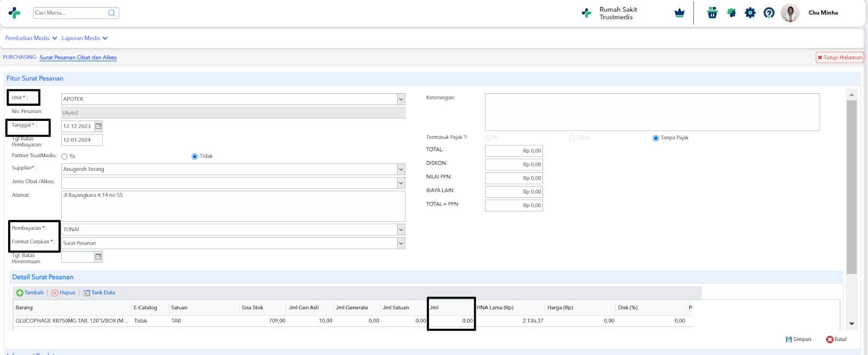Click the NILAI PPN amount field
Image resolution: width=868 pixels, height=355 pixels.
coord(513,178)
